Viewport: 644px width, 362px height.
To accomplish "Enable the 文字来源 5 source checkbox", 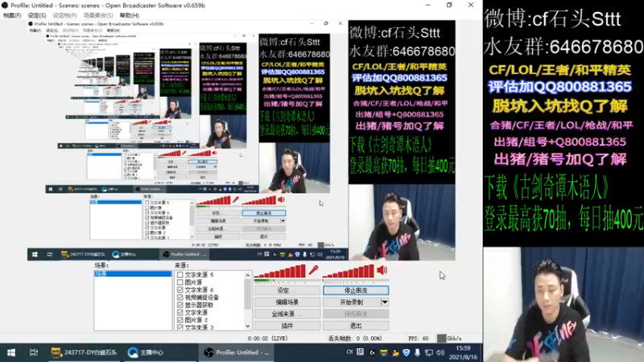I will (x=180, y=274).
